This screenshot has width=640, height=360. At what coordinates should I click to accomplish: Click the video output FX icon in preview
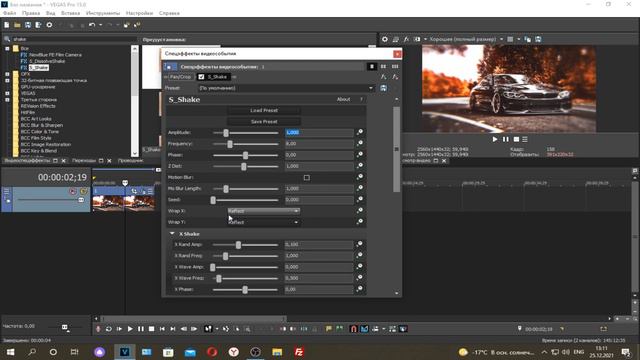point(406,39)
